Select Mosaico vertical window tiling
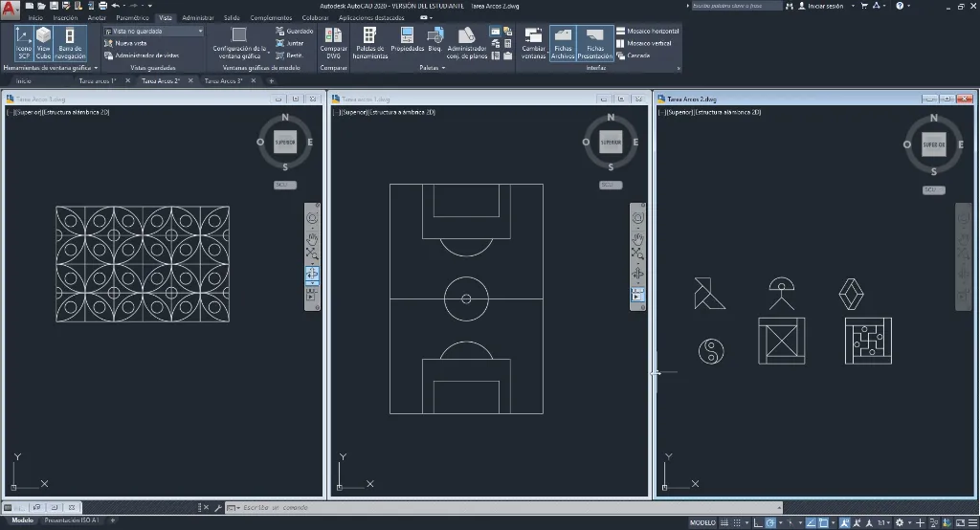The width and height of the screenshot is (980, 530). pyautogui.click(x=644, y=43)
